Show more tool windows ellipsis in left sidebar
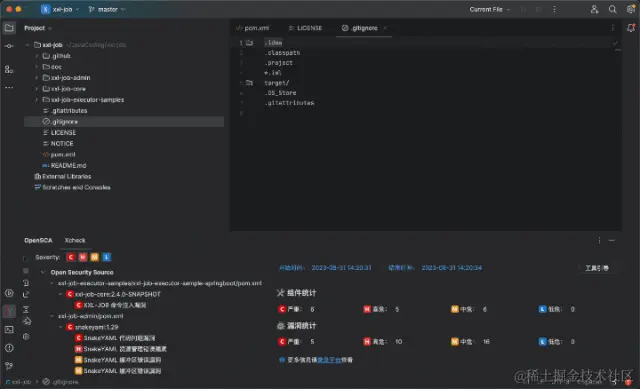Viewport: 640px width, 389px height. [9, 87]
